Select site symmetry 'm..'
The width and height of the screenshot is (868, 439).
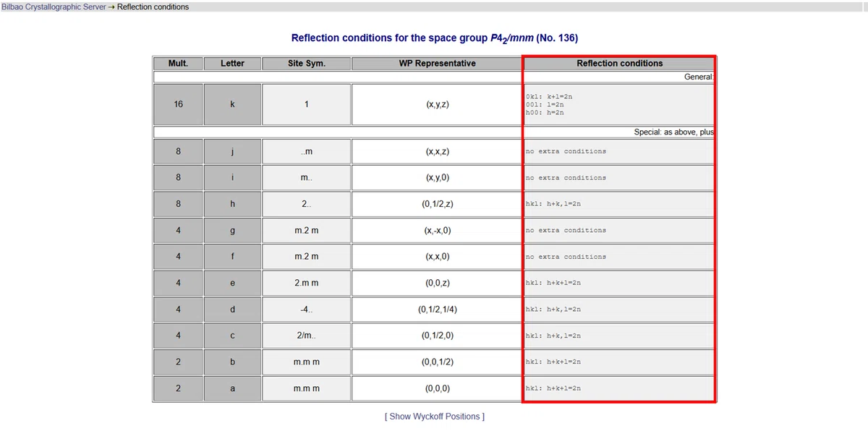tap(307, 178)
